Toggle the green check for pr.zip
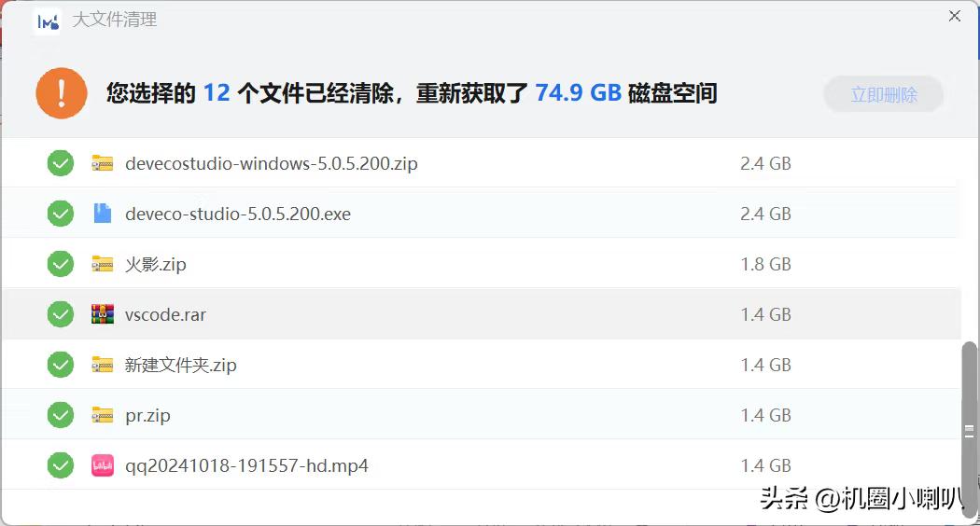 coord(61,415)
